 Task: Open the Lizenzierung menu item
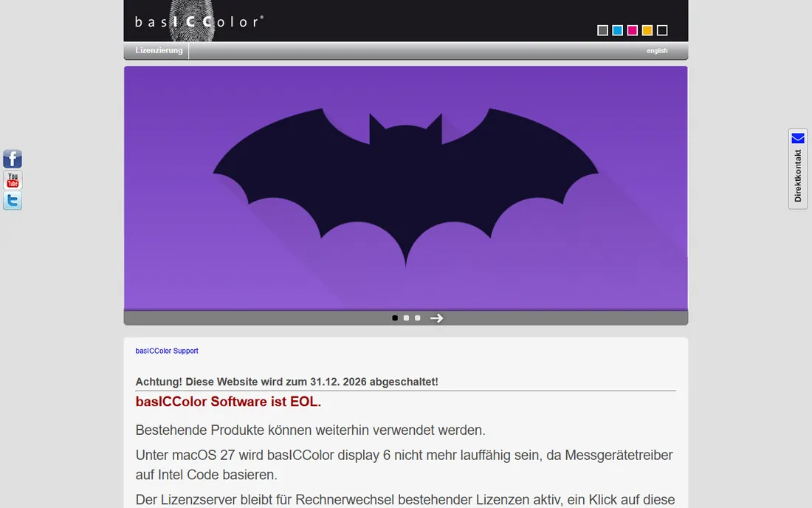[159, 50]
